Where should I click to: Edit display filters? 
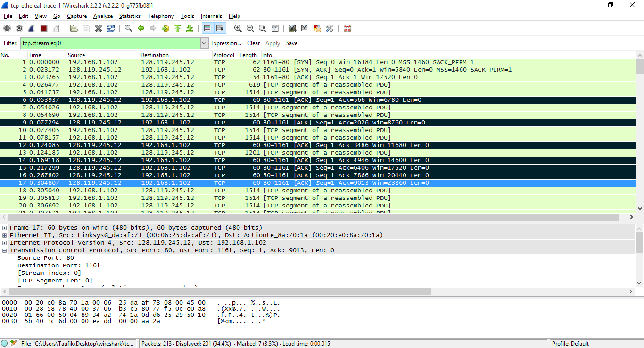[305, 28]
